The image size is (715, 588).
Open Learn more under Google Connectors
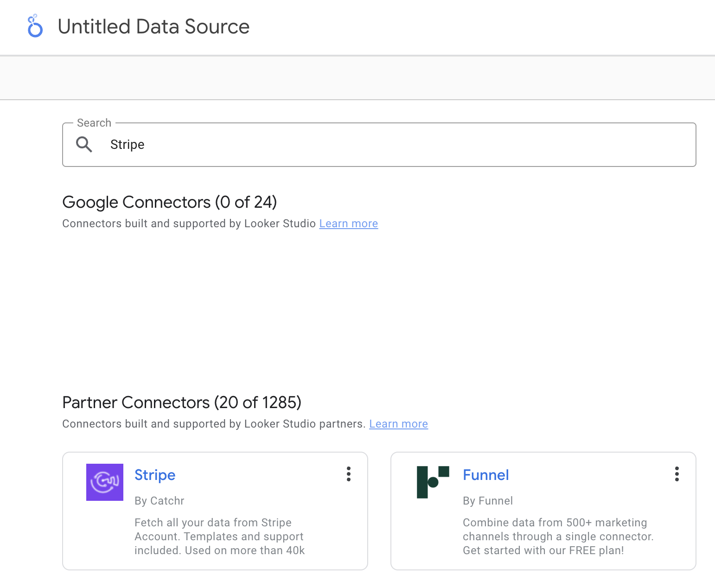point(348,224)
